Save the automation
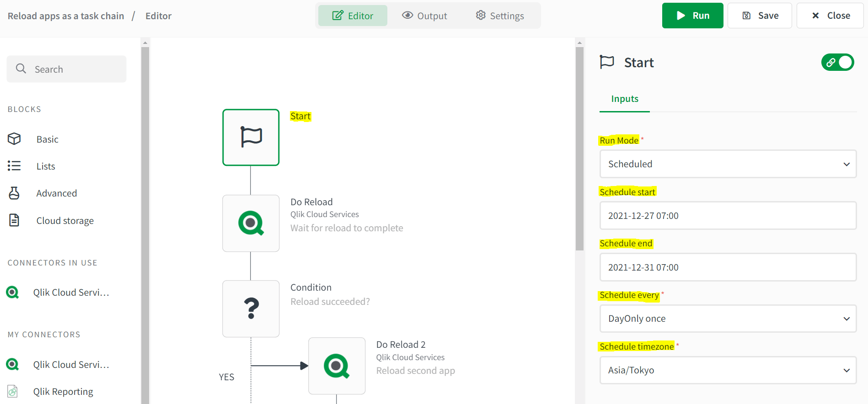 760,16
